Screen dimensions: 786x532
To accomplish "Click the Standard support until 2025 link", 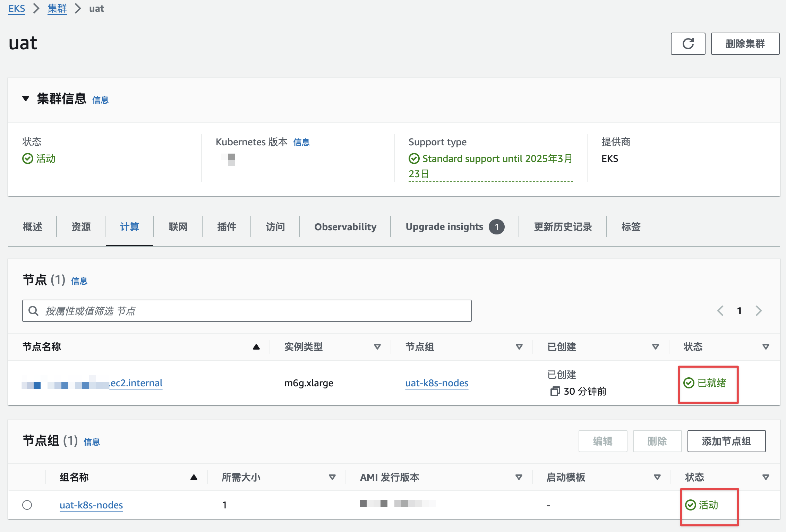I will pyautogui.click(x=491, y=166).
